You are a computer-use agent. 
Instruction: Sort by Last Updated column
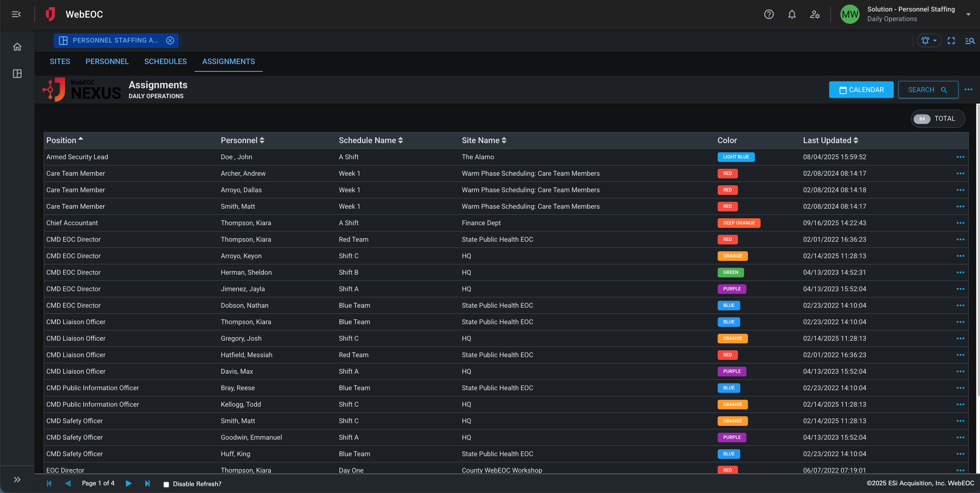[x=830, y=140]
